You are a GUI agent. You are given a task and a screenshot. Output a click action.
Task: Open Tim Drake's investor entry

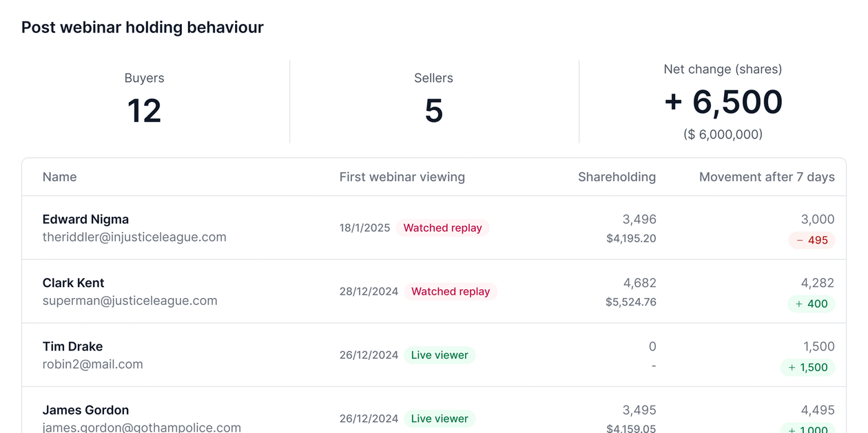click(72, 346)
